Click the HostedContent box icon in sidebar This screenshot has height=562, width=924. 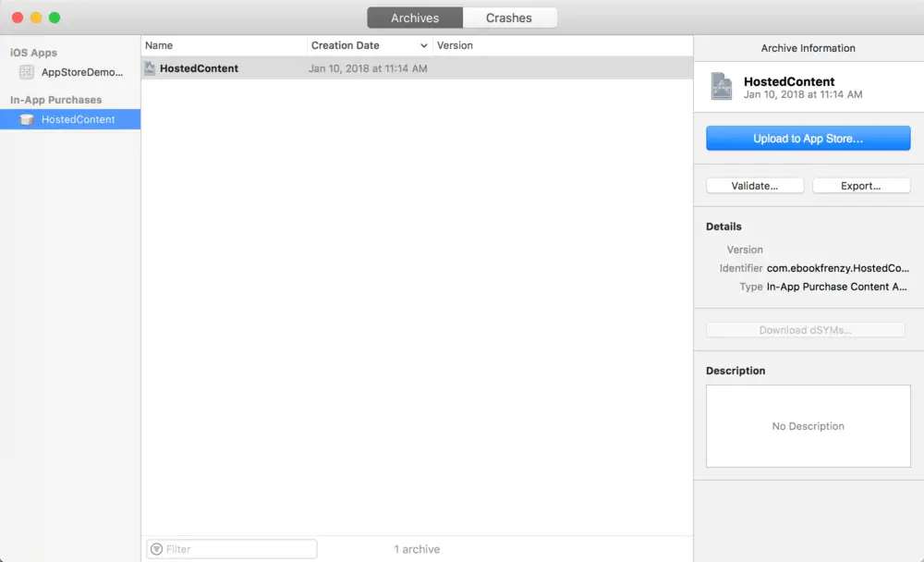point(27,119)
